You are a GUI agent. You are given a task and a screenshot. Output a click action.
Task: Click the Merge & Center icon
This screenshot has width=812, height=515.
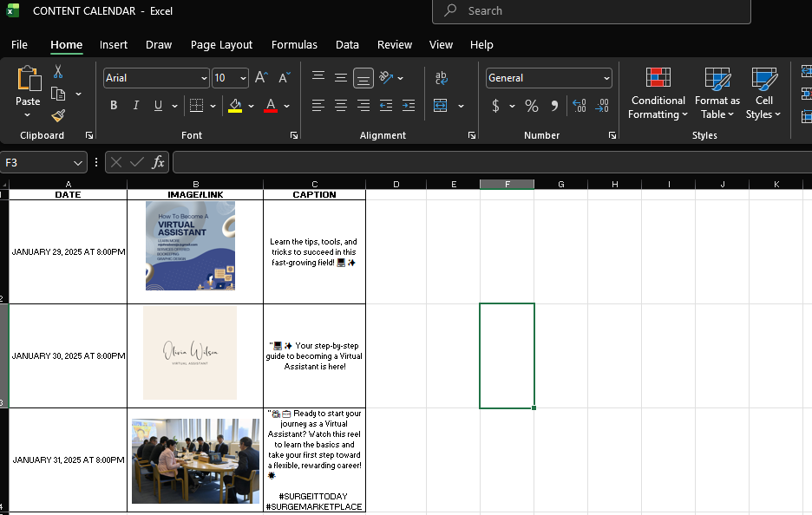[x=441, y=106]
